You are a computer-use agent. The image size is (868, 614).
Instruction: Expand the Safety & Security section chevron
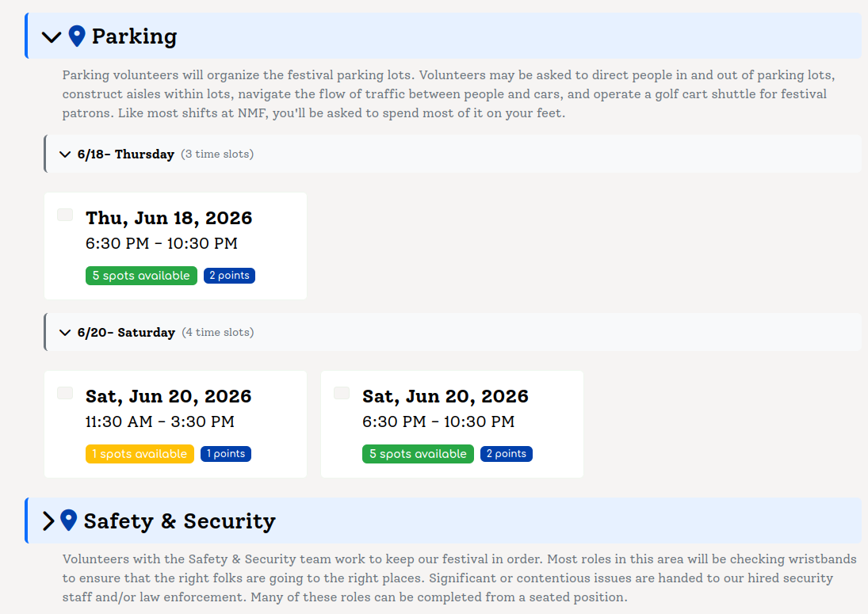(48, 521)
